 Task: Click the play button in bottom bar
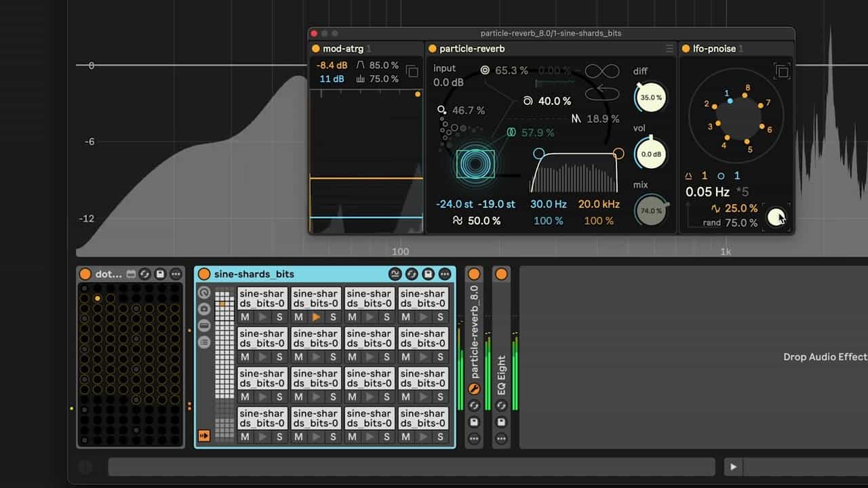[x=732, y=466]
